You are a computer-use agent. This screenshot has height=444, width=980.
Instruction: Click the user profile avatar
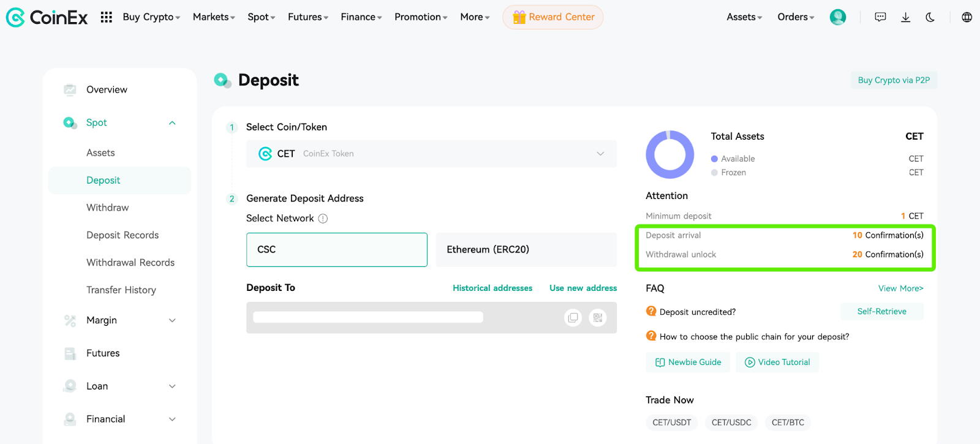click(x=838, y=17)
